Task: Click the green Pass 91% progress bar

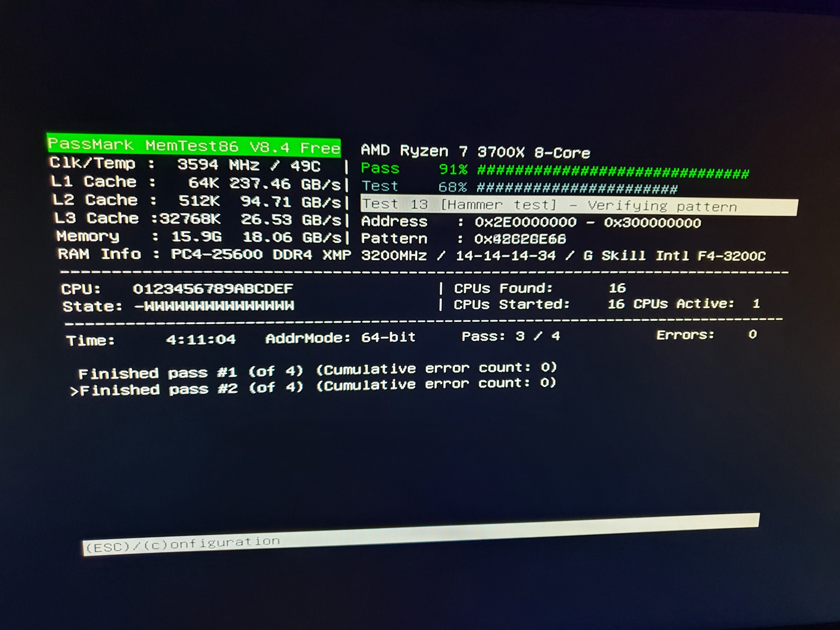Action: [612, 171]
